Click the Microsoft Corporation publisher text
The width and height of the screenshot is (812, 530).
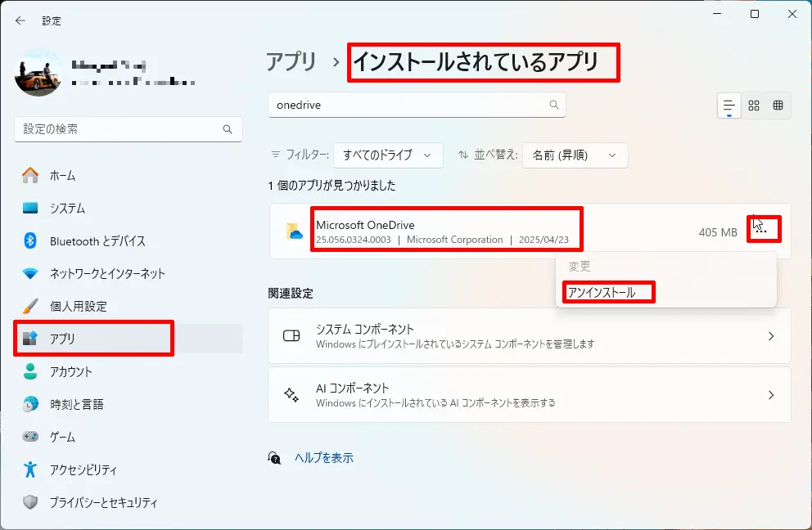point(454,240)
